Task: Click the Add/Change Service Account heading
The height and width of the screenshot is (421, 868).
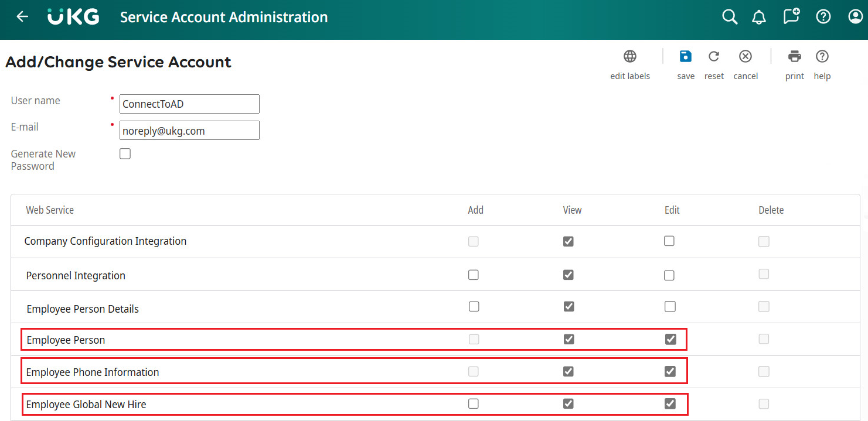Action: pyautogui.click(x=118, y=62)
